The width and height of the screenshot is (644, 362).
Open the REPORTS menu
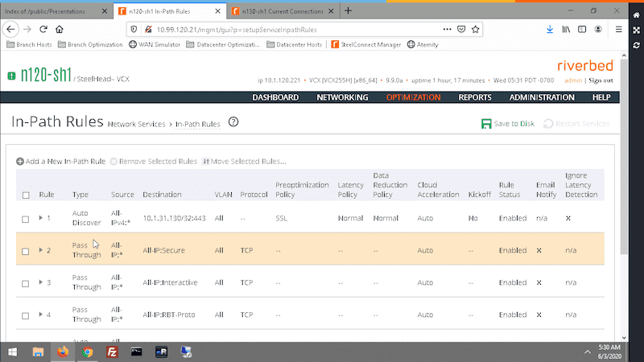click(475, 97)
